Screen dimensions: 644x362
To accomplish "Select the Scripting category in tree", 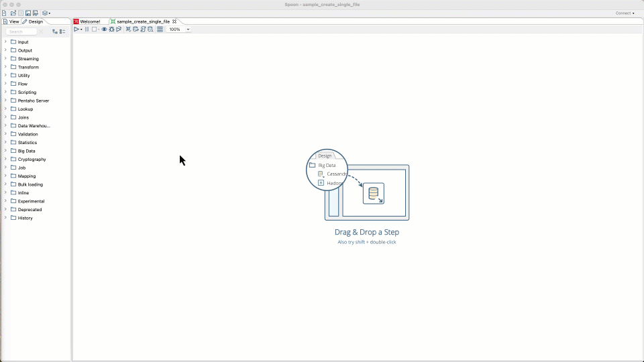I will (x=27, y=92).
